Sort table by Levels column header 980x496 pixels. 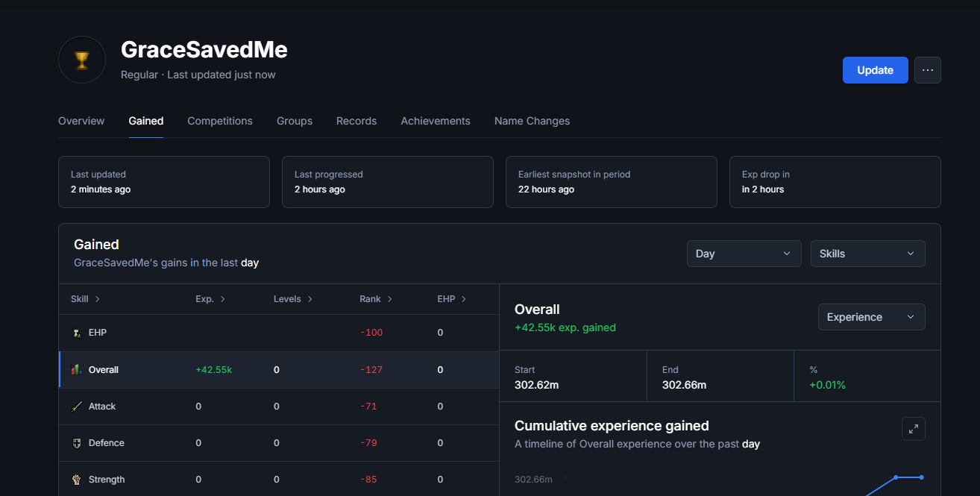(292, 299)
